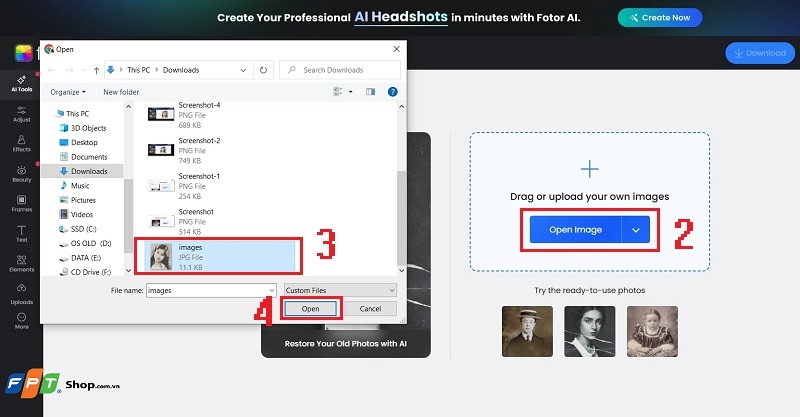This screenshot has height=417, width=800.
Task: Select OS OLD (D:) drive in tree
Action: (91, 243)
